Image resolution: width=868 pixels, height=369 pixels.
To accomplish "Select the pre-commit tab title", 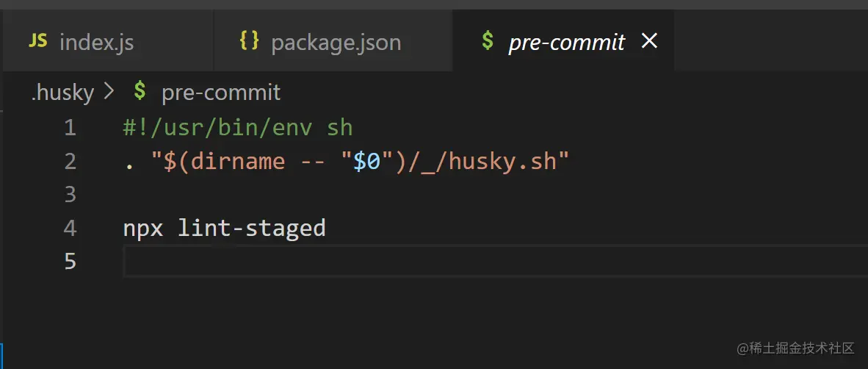I will tap(566, 42).
